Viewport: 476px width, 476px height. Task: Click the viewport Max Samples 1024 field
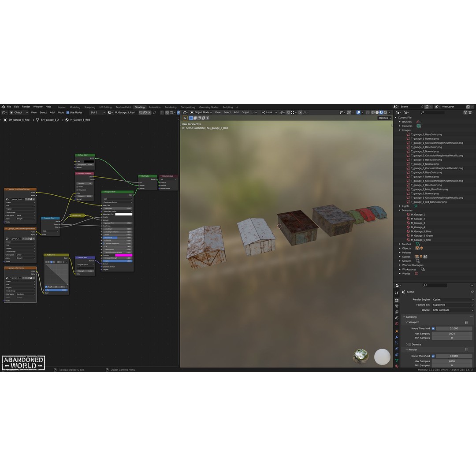[452, 334]
